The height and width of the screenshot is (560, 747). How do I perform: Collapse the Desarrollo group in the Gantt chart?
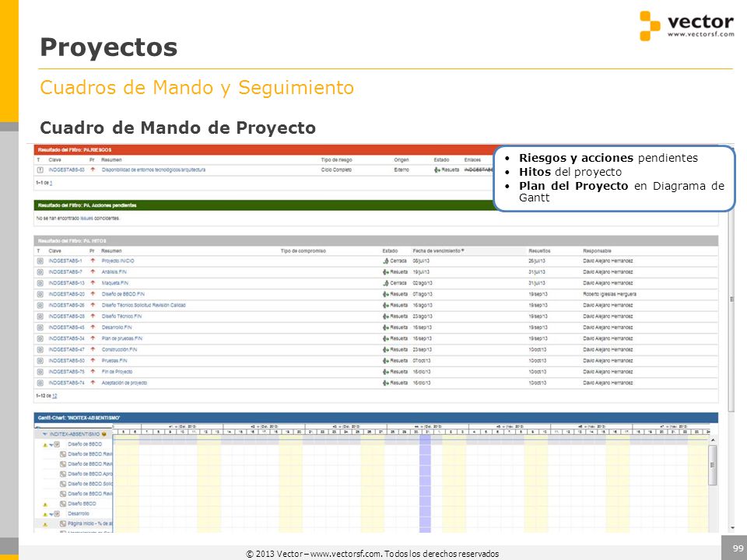point(51,514)
